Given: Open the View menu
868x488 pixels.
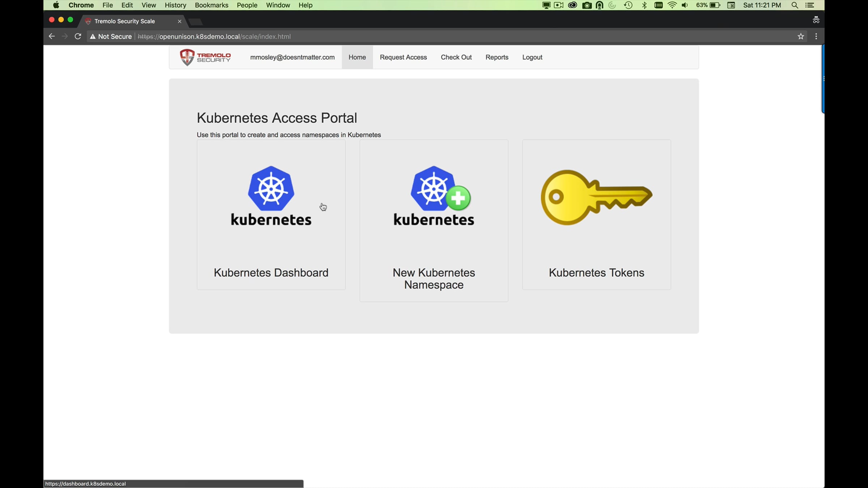Looking at the screenshot, I should point(149,5).
